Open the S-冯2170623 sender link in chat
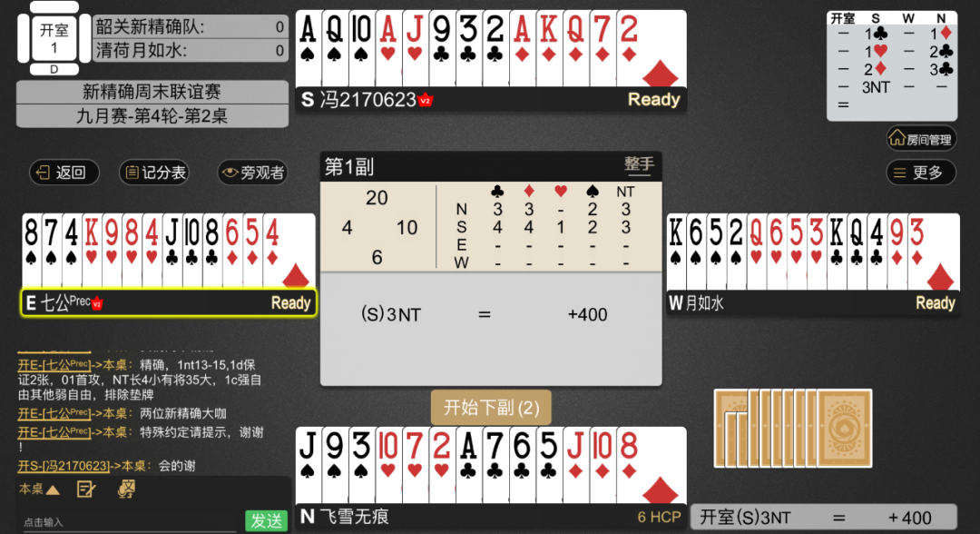The image size is (980, 534). pos(64,465)
